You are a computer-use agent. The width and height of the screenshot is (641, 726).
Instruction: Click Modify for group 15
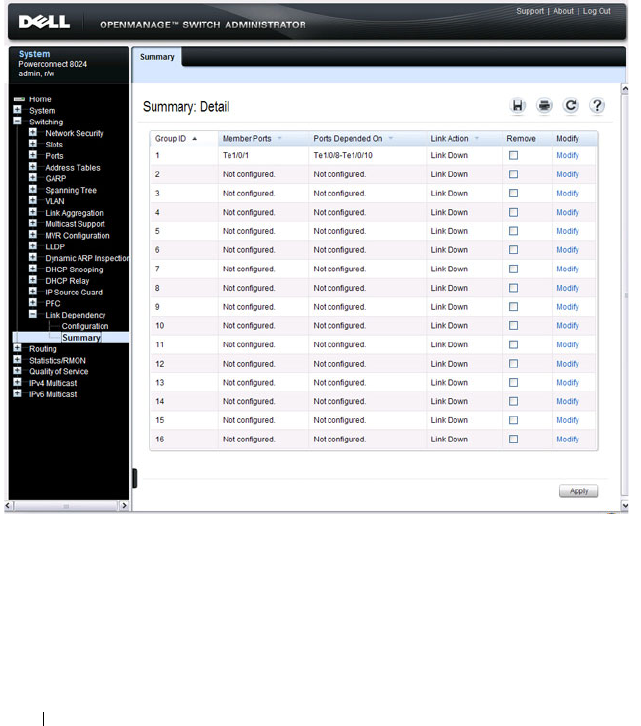567,420
